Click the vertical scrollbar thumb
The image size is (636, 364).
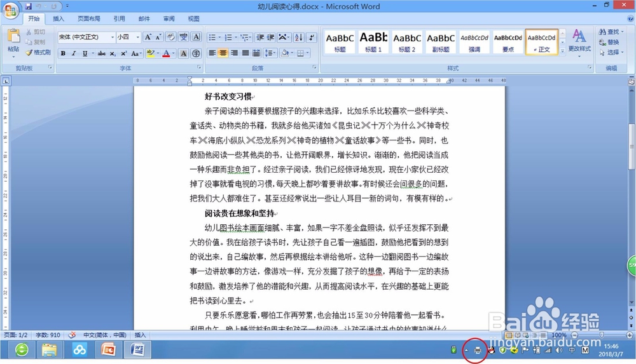632,147
